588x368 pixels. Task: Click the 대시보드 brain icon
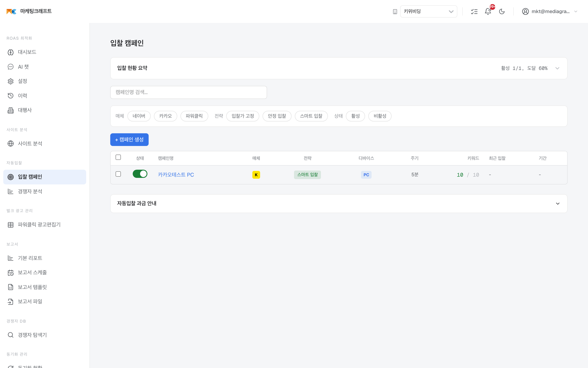click(11, 52)
